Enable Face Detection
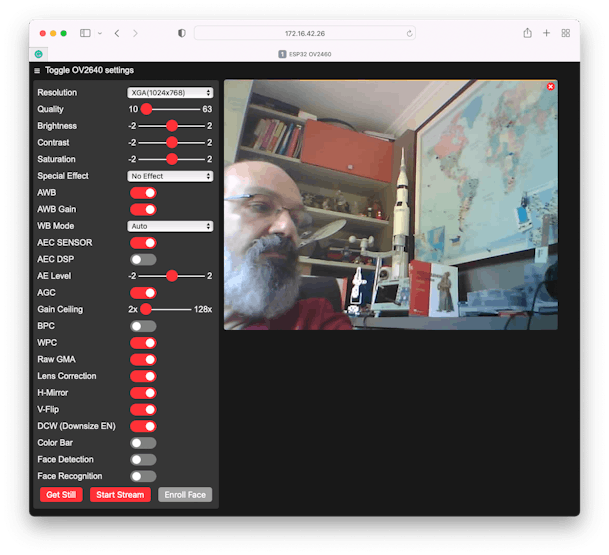The image size is (609, 555). coord(143,460)
